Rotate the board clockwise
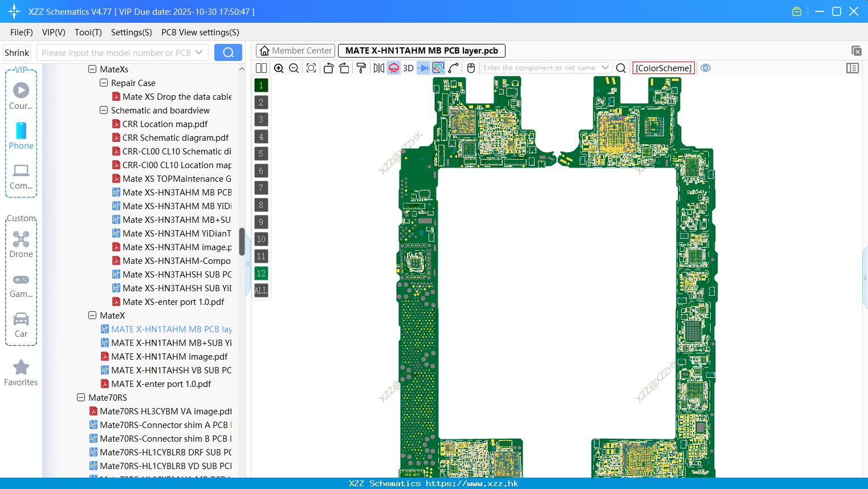This screenshot has height=489, width=868. (344, 68)
